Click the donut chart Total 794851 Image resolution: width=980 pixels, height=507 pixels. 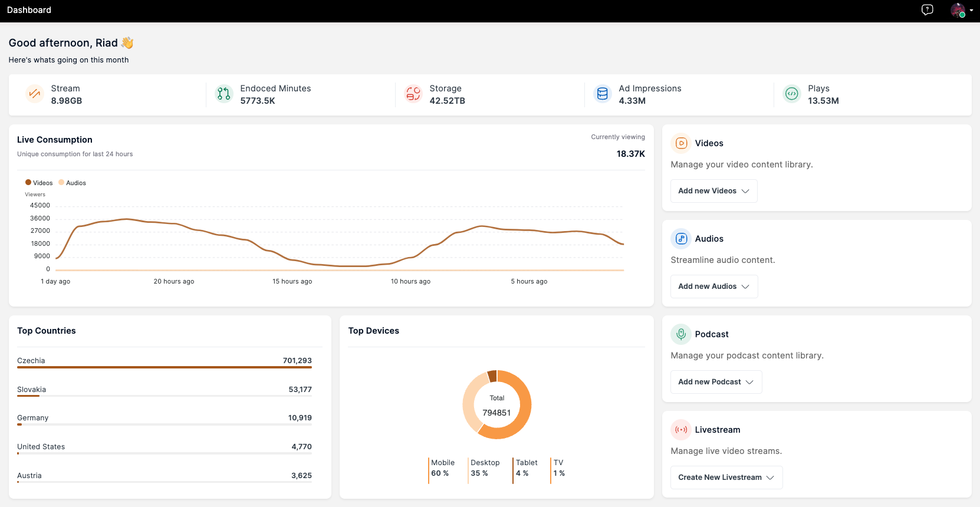click(497, 404)
